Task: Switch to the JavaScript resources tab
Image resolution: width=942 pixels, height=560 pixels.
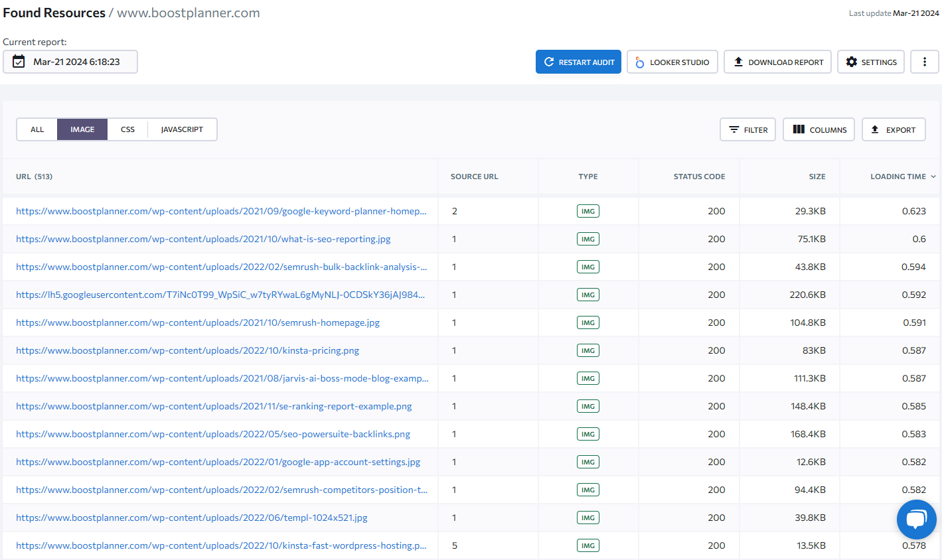Action: click(181, 129)
